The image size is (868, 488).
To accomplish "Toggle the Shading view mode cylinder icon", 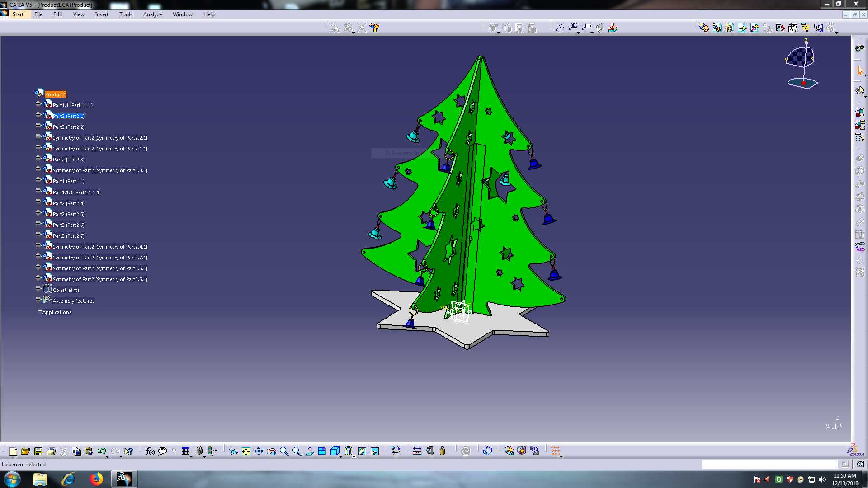I will pos(348,451).
